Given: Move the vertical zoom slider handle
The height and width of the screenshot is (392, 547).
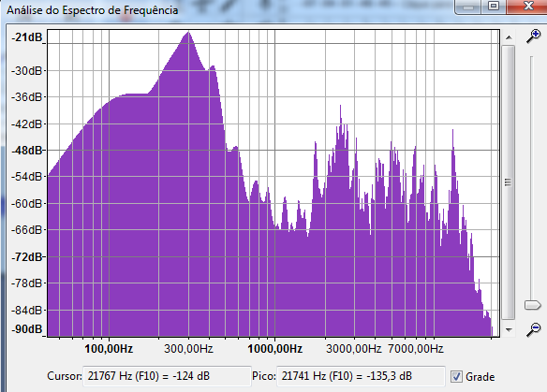Looking at the screenshot, I should (533, 305).
